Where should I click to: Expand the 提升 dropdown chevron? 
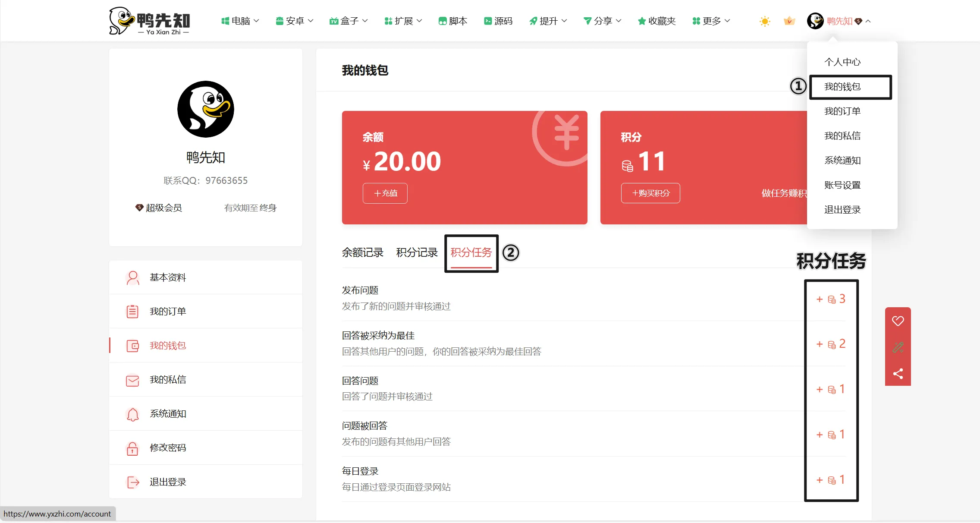tap(564, 21)
